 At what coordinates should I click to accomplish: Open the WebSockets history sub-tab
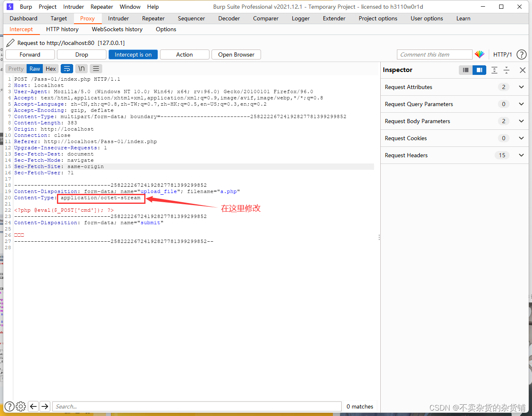(117, 29)
